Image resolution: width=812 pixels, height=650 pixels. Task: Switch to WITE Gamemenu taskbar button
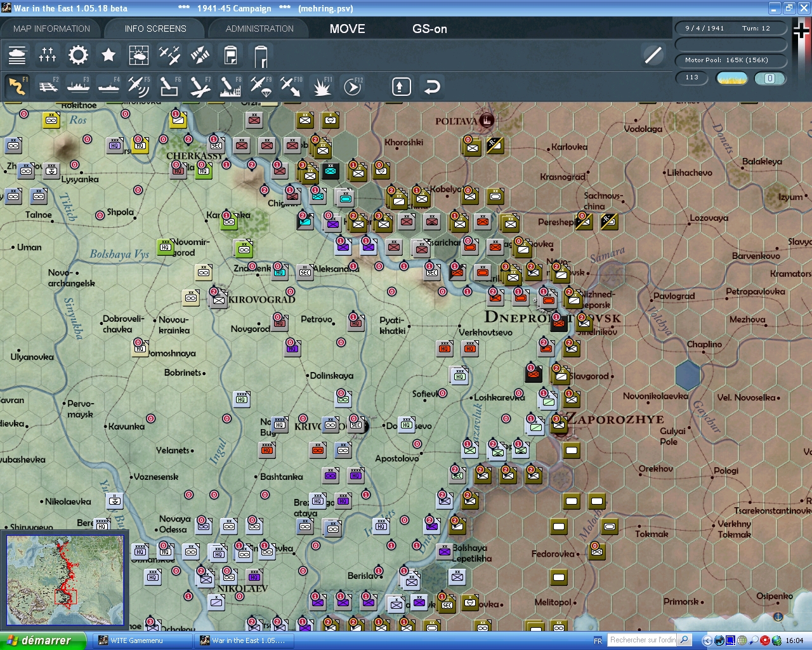(143, 640)
